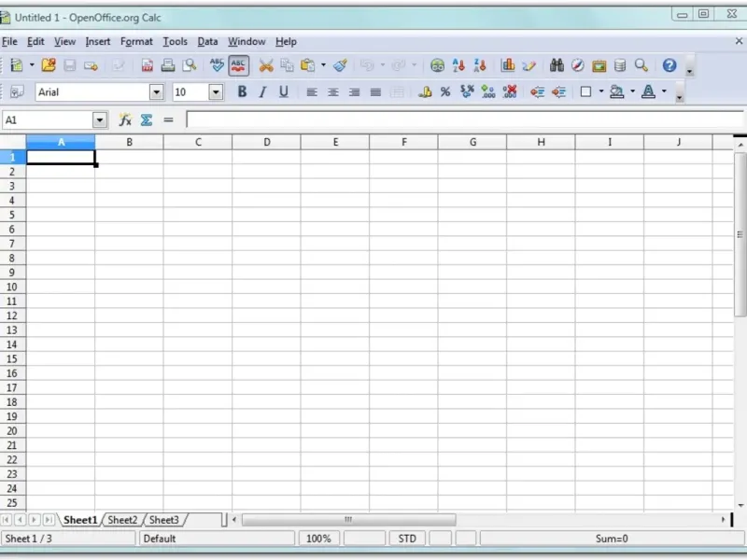Toggle Align Left
Image resolution: width=747 pixels, height=560 pixels.
coord(312,91)
